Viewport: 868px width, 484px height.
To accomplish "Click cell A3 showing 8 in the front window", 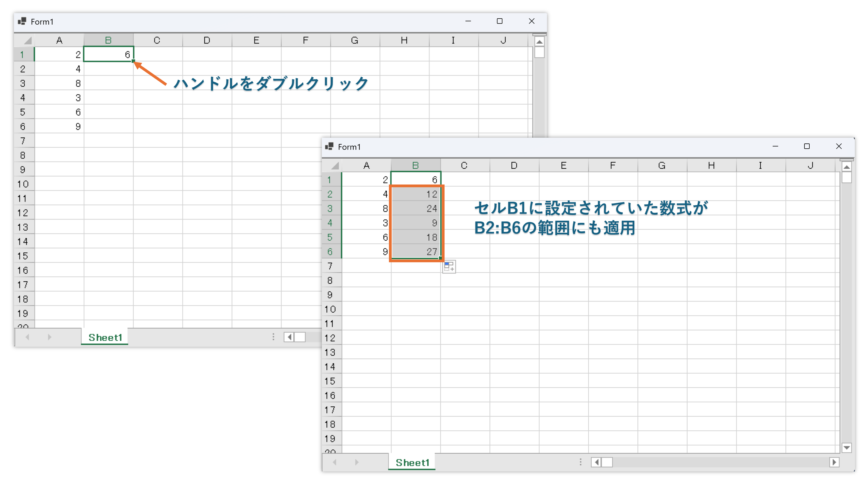I will [x=366, y=209].
